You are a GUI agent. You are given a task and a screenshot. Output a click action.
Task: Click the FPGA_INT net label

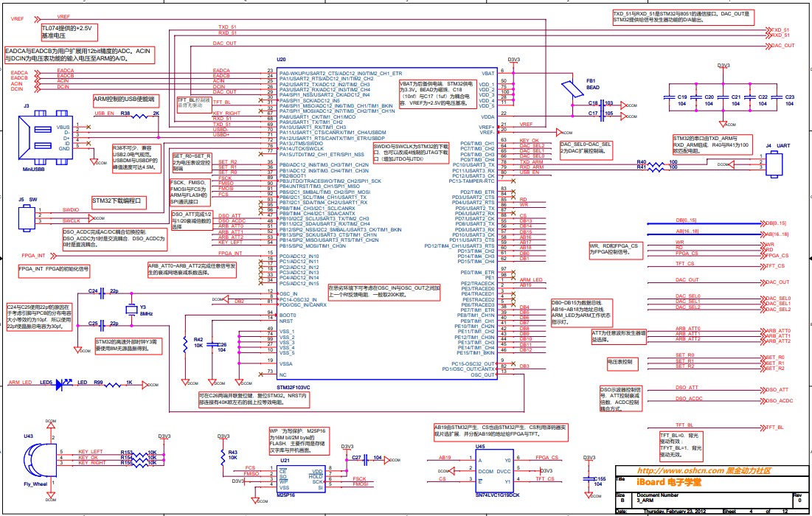(x=32, y=255)
